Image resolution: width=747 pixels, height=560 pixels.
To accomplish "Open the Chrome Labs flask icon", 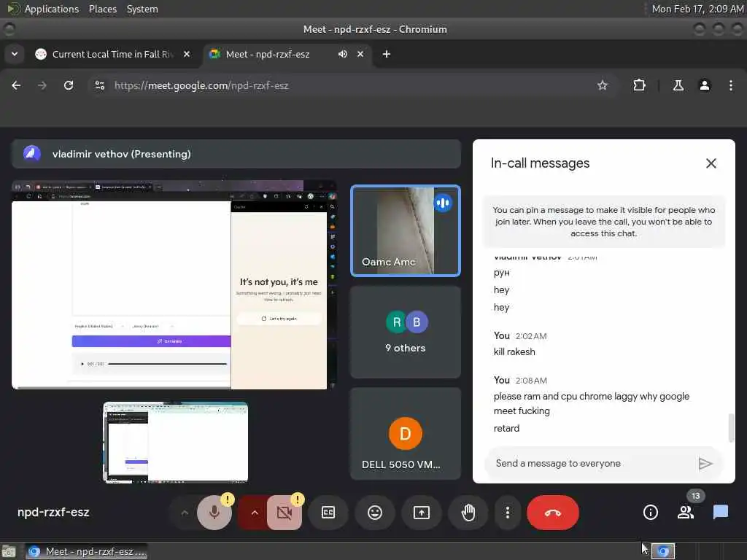I will pos(678,85).
